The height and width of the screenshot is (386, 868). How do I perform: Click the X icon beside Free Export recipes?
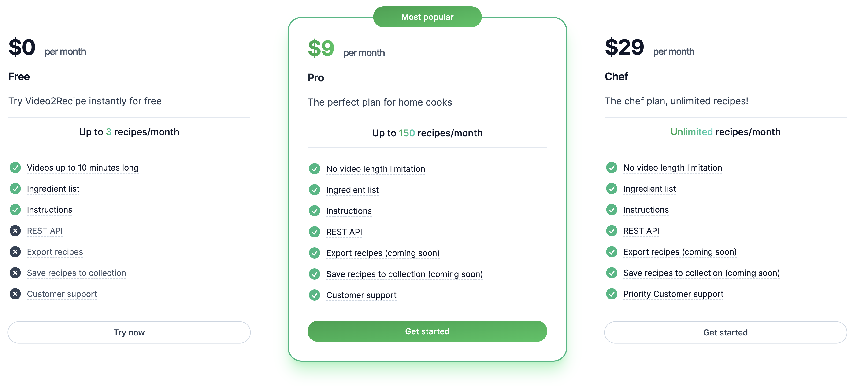[x=15, y=252]
